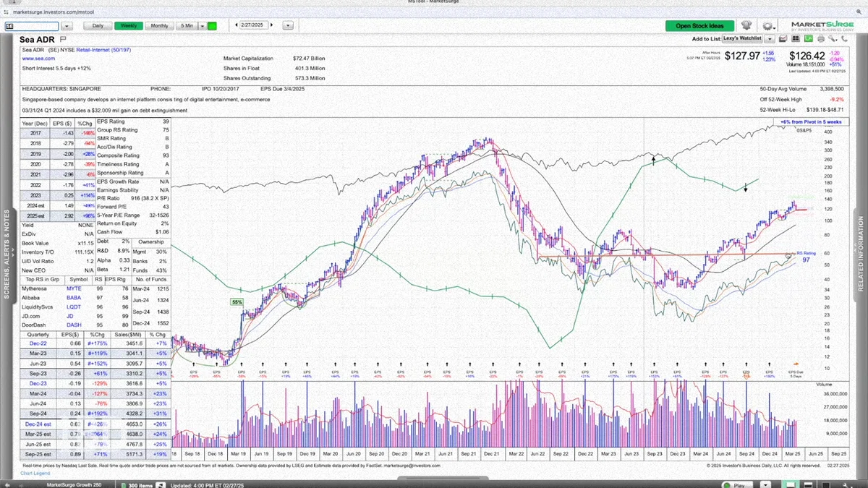Open the intraday interval dropdown arrow
Image resolution: width=868 pixels, height=488 pixels.
click(201, 25)
